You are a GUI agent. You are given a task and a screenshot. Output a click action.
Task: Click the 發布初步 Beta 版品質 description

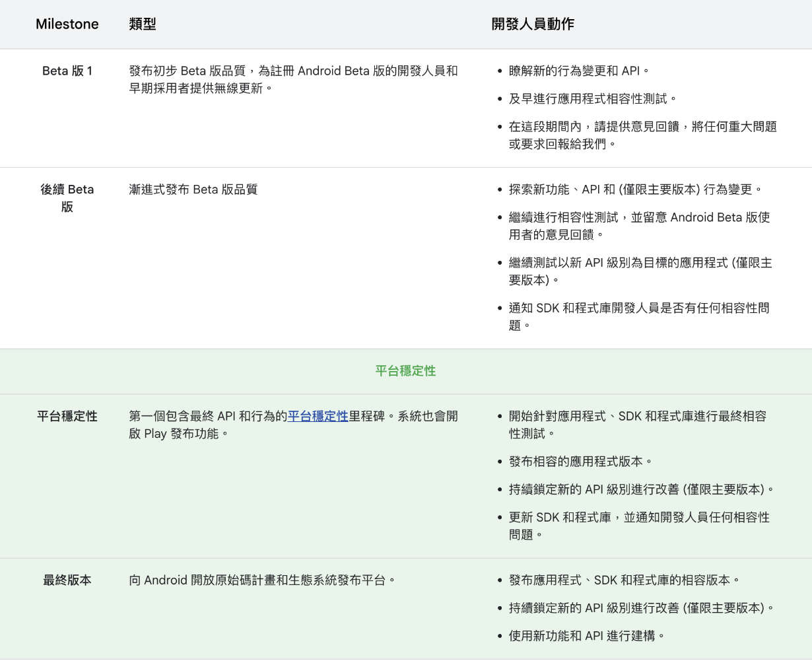(292, 79)
